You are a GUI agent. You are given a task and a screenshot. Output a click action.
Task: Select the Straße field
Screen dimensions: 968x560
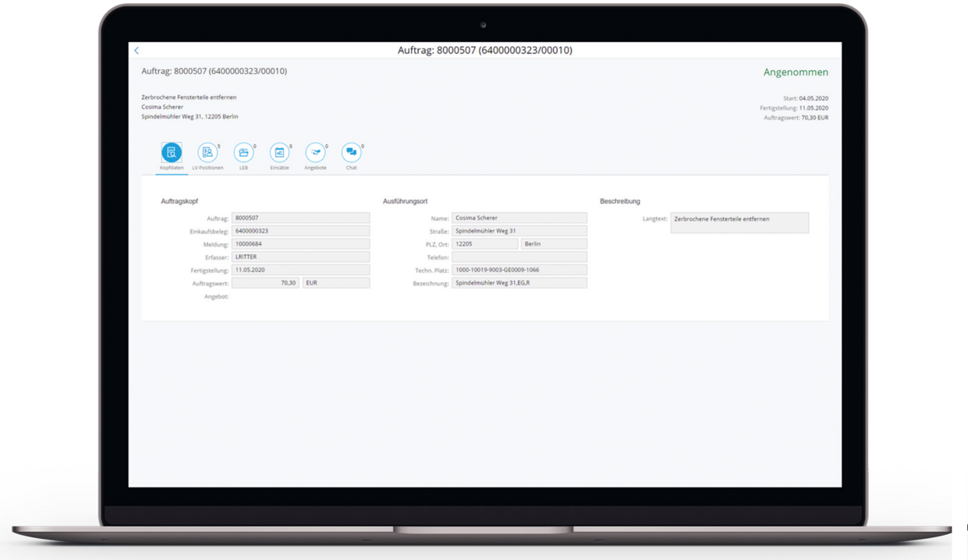coord(519,231)
